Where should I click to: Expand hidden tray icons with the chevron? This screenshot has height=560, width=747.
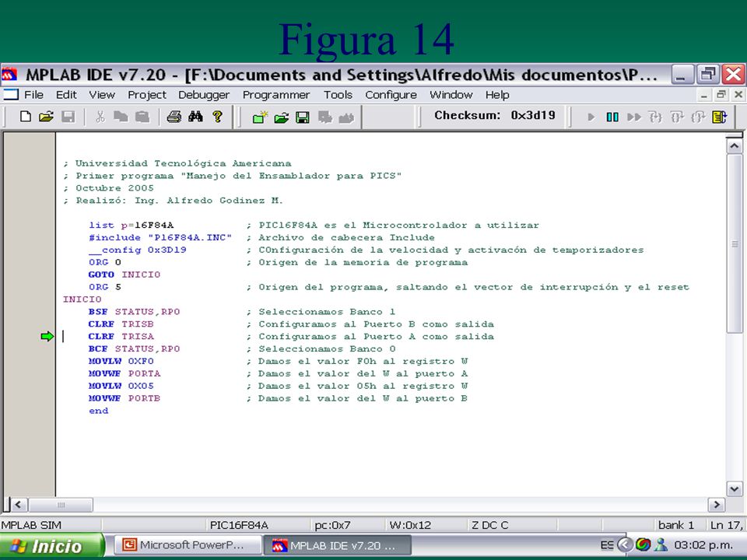pos(624,544)
